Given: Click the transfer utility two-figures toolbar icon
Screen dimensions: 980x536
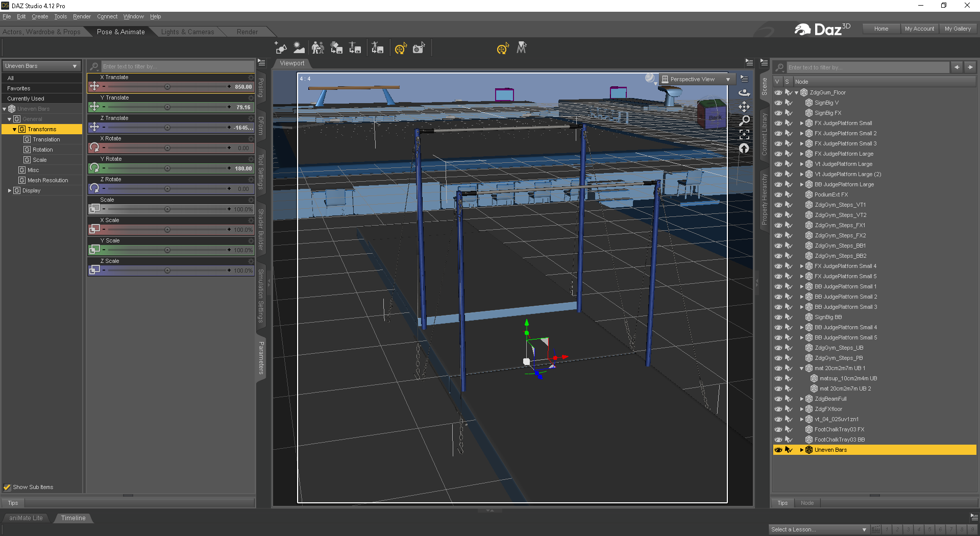Looking at the screenshot, I should [317, 48].
